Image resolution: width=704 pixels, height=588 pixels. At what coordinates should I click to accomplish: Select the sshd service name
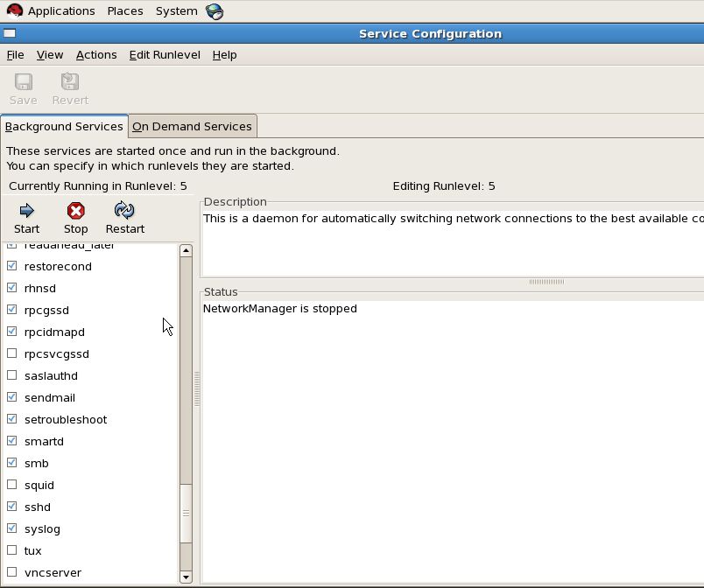[x=38, y=507]
